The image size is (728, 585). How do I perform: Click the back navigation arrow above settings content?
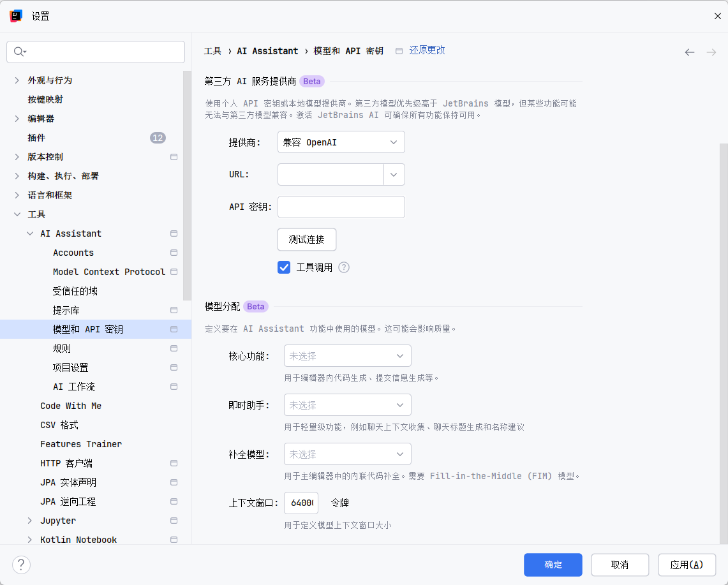pos(690,52)
